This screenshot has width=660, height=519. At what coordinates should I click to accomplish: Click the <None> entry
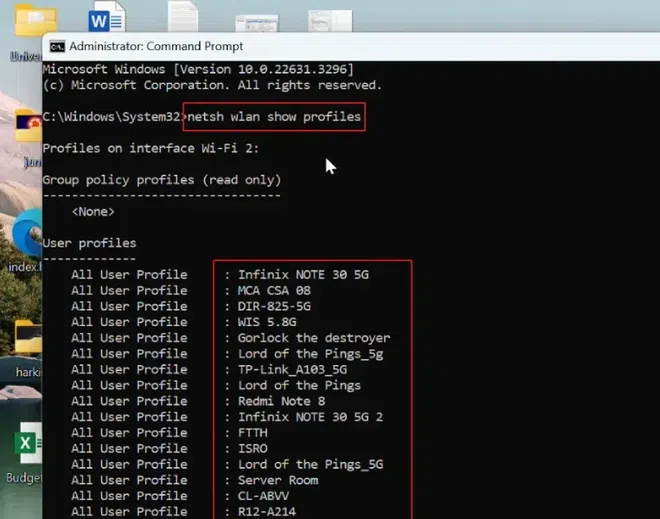point(93,211)
